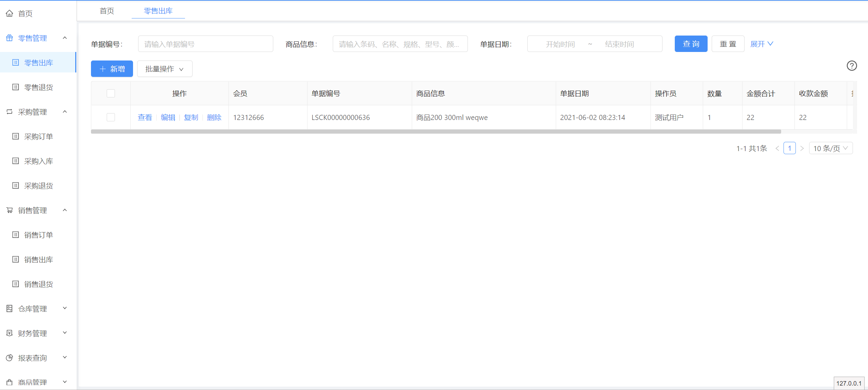
Task: Click the 采购管理 sidebar icon
Action: (9, 112)
